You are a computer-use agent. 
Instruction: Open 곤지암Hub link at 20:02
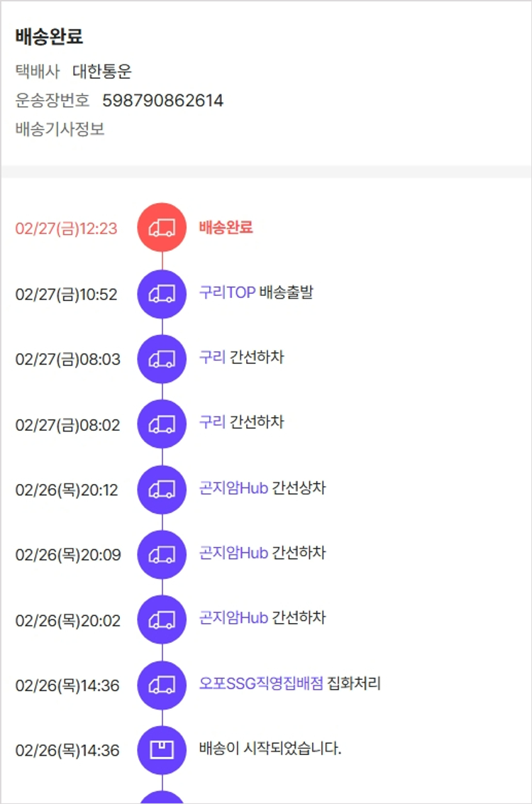pyautogui.click(x=233, y=619)
